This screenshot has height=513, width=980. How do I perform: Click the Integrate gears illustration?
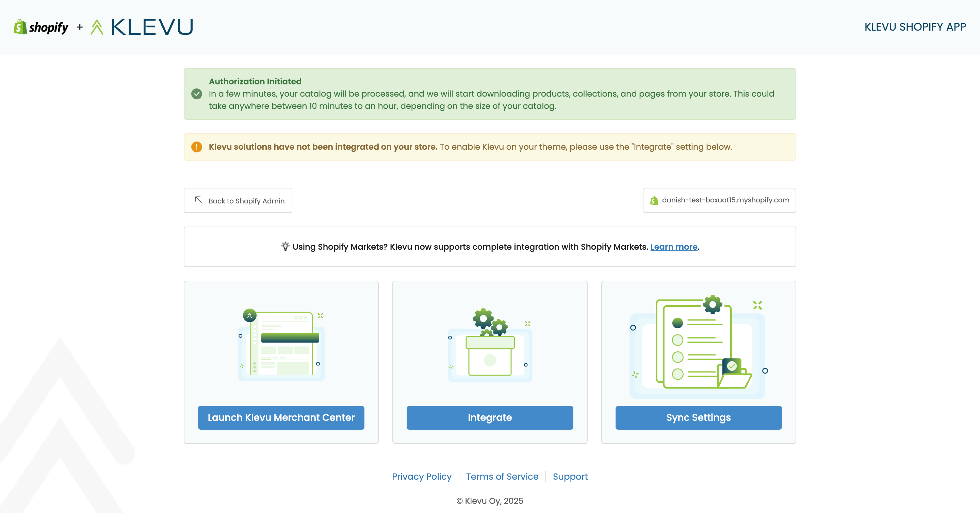pyautogui.click(x=490, y=344)
